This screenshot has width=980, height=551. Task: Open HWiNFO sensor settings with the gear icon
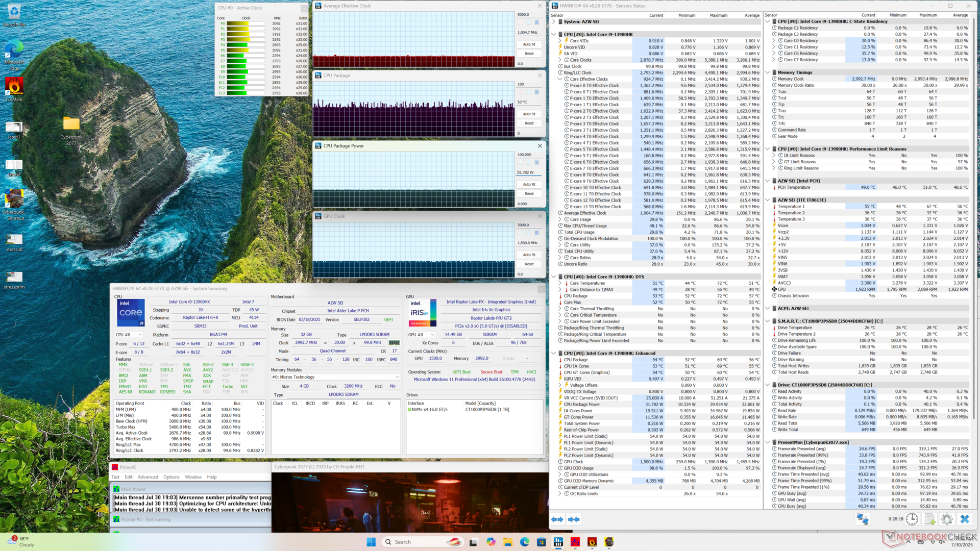point(947,519)
